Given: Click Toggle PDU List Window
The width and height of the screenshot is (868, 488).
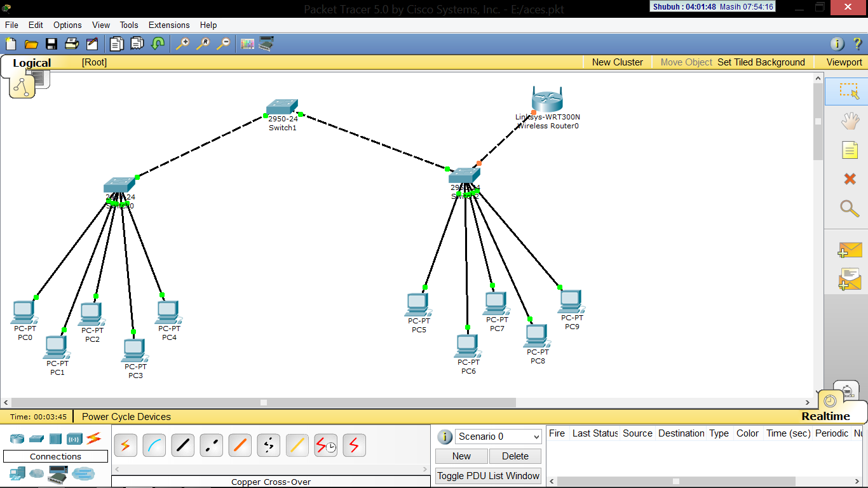Looking at the screenshot, I should (x=488, y=476).
